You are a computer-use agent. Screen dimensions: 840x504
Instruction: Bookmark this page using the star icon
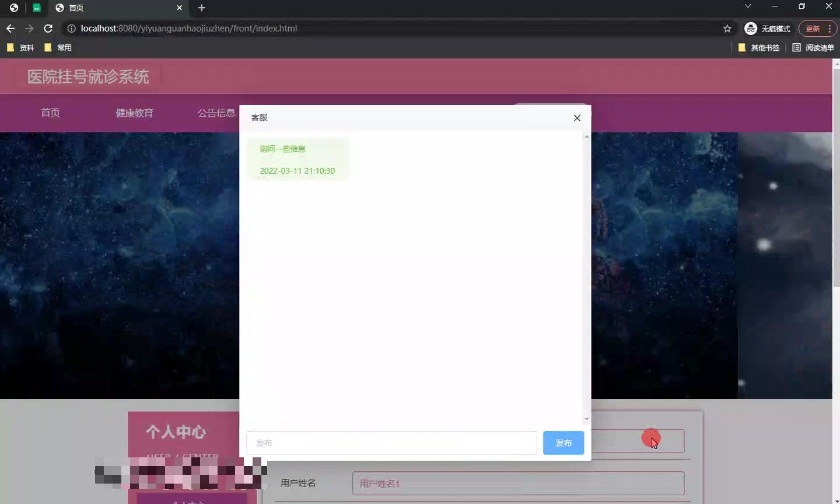(727, 28)
